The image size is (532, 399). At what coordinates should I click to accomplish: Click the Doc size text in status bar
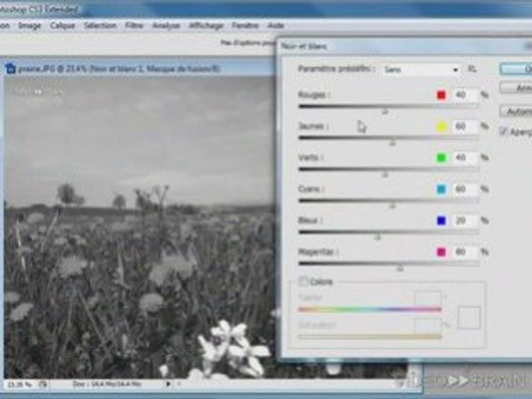point(107,384)
